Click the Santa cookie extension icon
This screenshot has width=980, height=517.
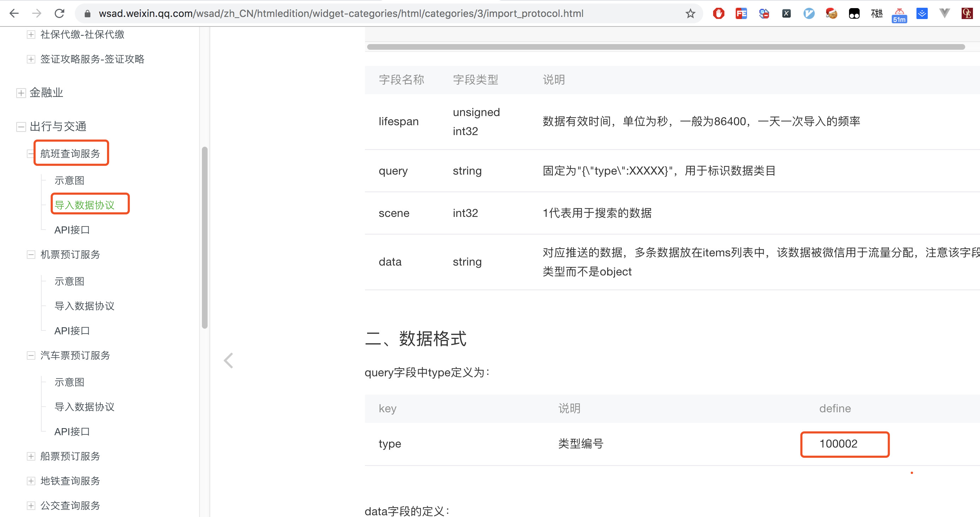[x=831, y=14]
